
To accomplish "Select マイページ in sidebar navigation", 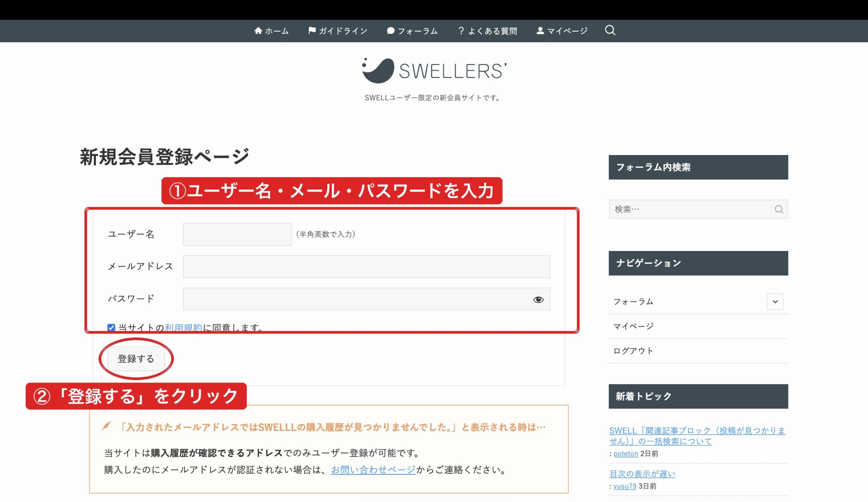I will (633, 326).
